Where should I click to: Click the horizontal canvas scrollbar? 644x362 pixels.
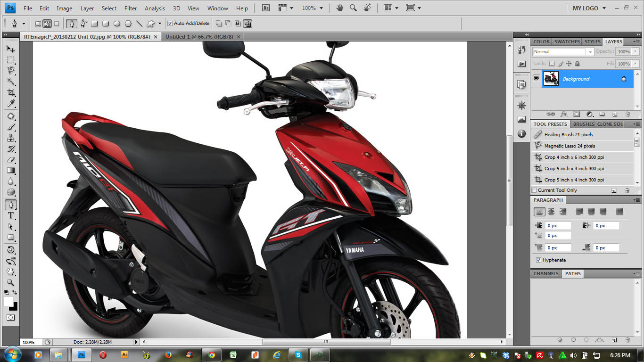click(x=326, y=342)
